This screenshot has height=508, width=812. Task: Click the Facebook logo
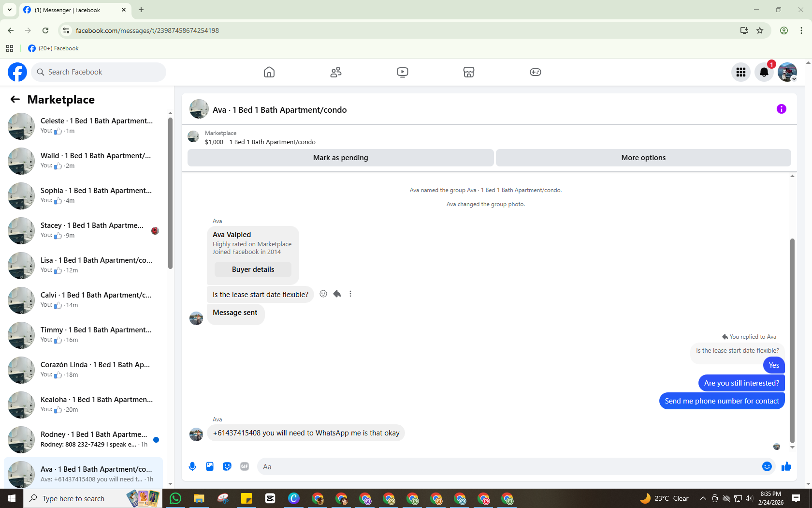pyautogui.click(x=17, y=72)
